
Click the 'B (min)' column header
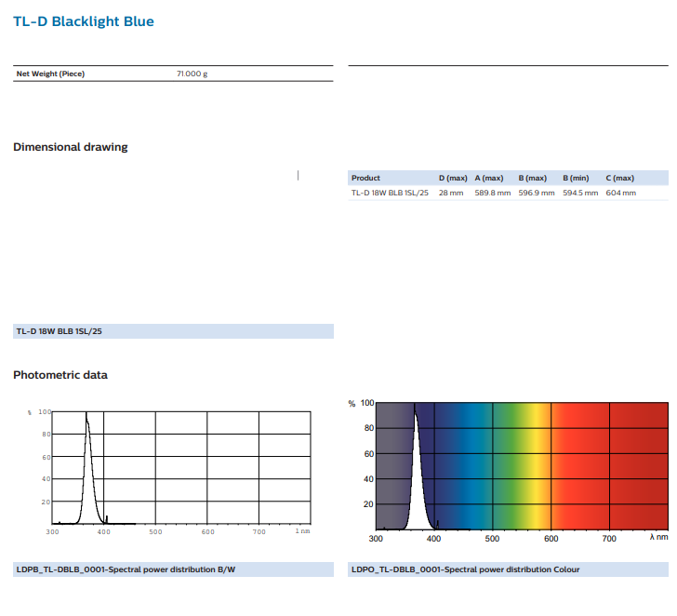click(576, 178)
